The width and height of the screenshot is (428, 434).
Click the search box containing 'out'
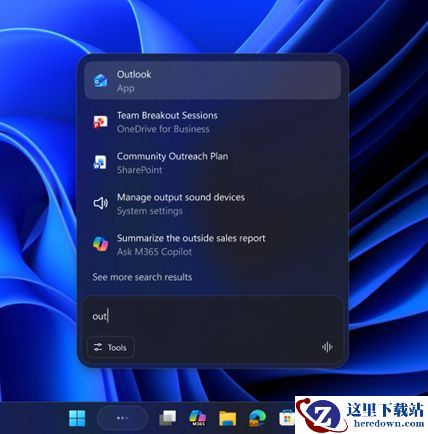[x=213, y=316]
